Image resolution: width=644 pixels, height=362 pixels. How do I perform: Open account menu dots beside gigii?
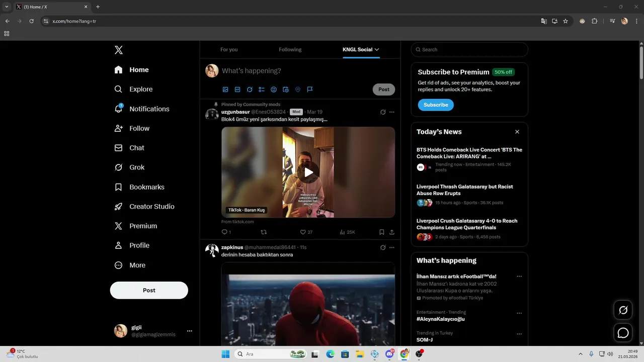pyautogui.click(x=190, y=331)
